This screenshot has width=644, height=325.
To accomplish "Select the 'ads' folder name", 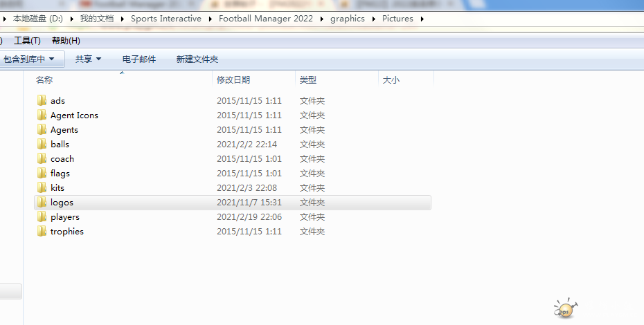I will click(x=58, y=100).
